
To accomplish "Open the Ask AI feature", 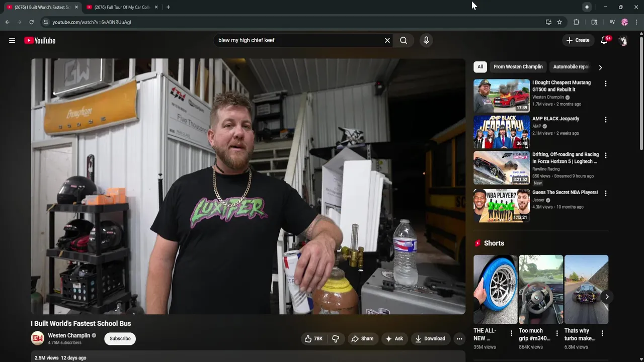I will [394, 339].
